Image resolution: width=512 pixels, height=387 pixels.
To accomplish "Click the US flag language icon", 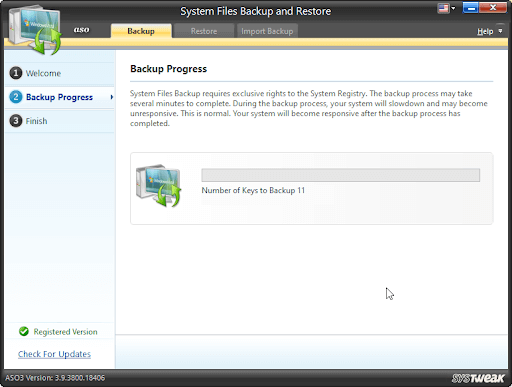I will (443, 8).
